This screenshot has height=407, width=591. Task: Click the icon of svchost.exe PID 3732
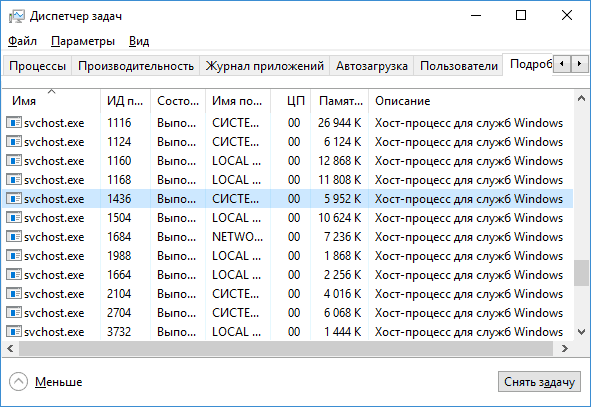14,332
